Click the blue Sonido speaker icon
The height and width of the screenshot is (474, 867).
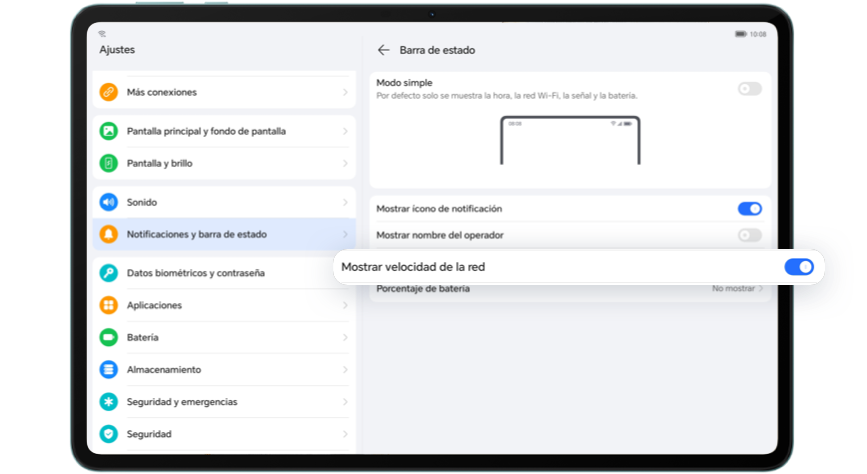coord(109,202)
